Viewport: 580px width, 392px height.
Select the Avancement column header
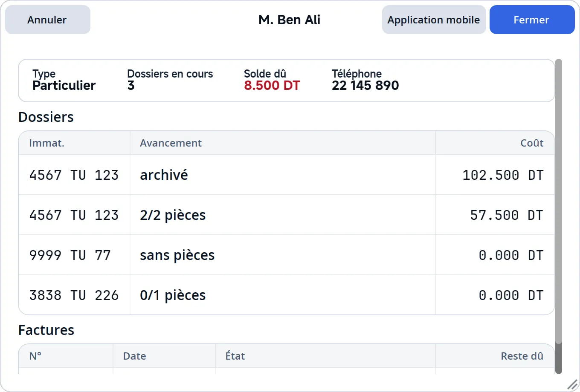282,143
